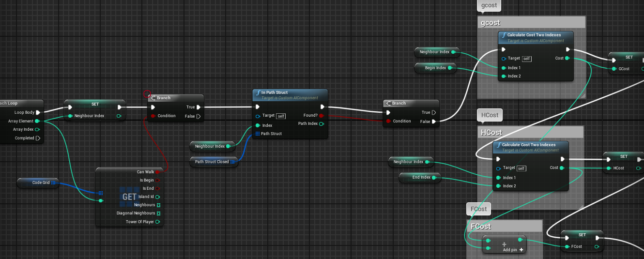Click the Add pin plus button
Screen dimensions: 644x259
pyautogui.click(x=521, y=250)
